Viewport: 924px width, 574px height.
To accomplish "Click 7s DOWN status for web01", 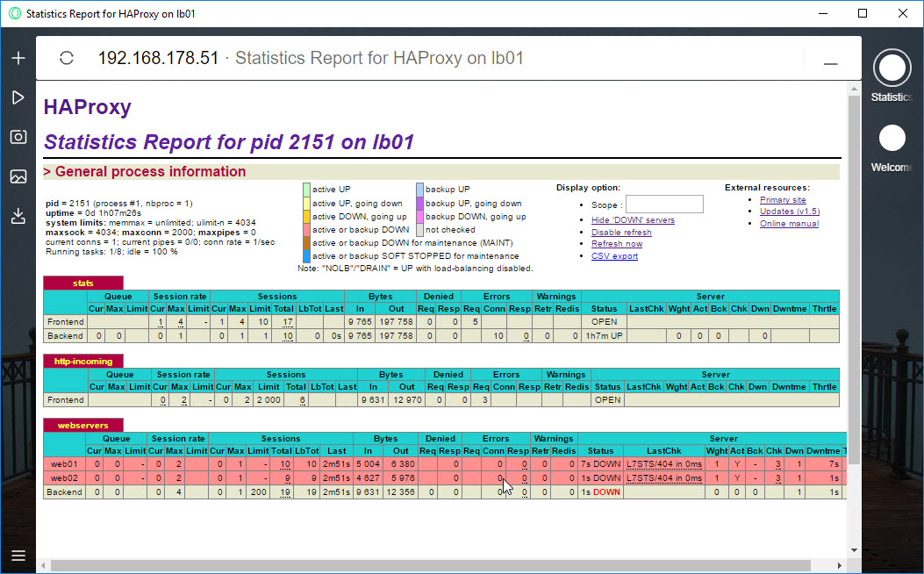I will [x=600, y=463].
